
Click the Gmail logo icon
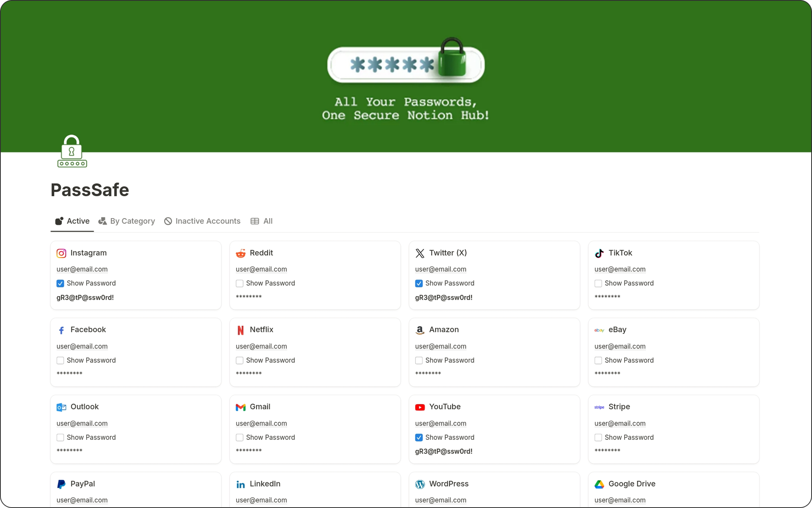coord(241,407)
